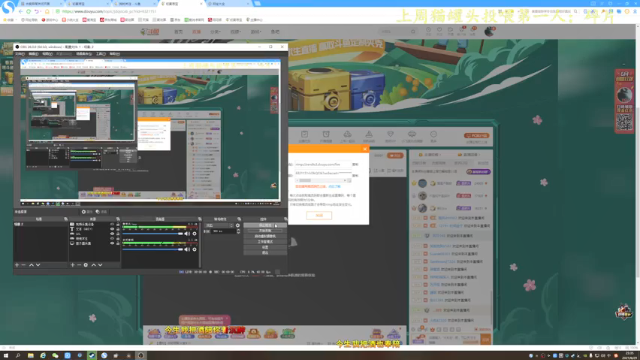Hide the Text (GDI+) source with its eye icon
640x360 pixels.
112,229
